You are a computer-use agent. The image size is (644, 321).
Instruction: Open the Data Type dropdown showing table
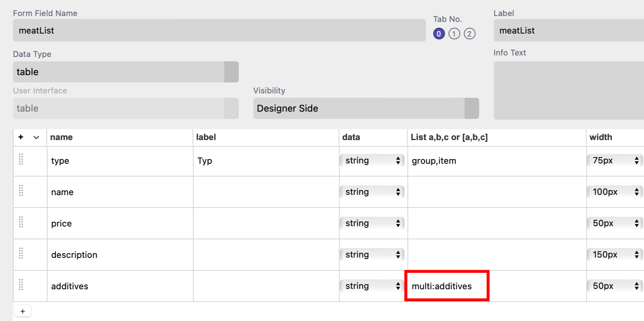click(x=126, y=72)
